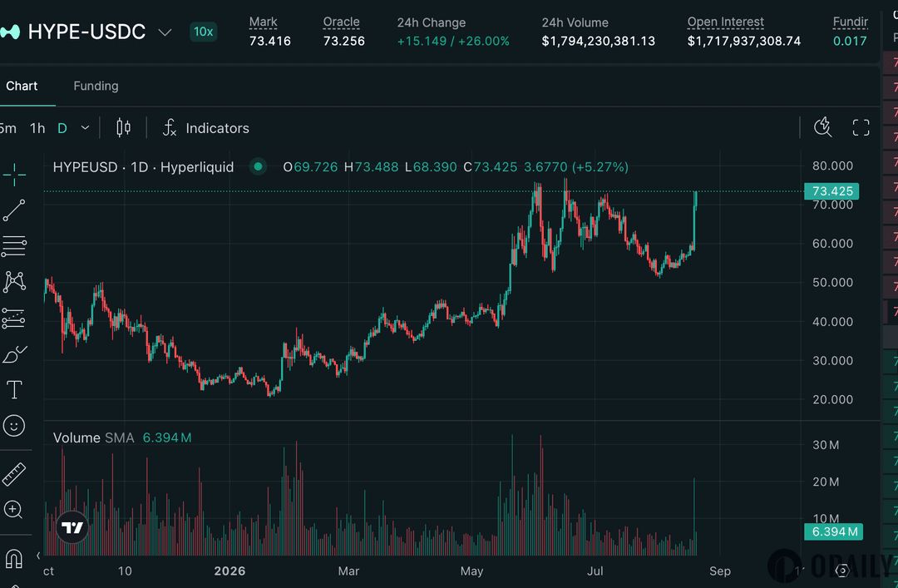This screenshot has width=898, height=588.
Task: Select the ruler measure tool
Action: (14, 474)
